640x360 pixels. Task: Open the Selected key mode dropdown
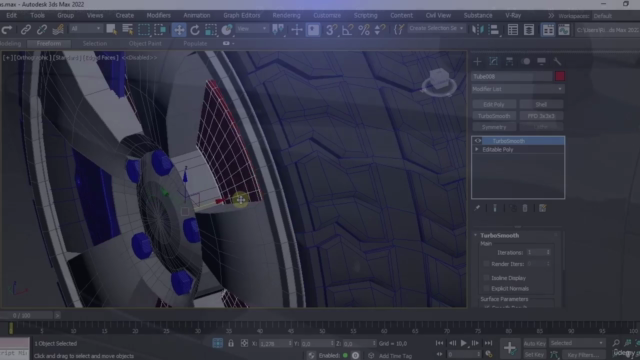(576, 343)
